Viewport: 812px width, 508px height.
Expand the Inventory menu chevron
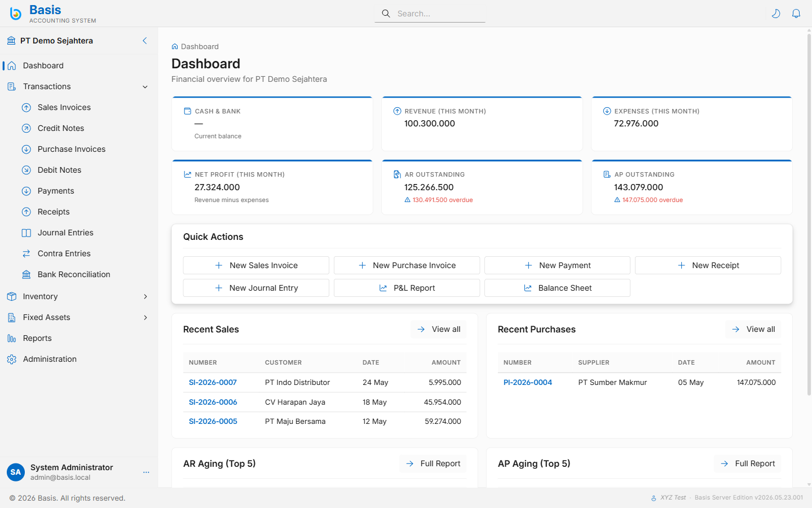coord(145,296)
